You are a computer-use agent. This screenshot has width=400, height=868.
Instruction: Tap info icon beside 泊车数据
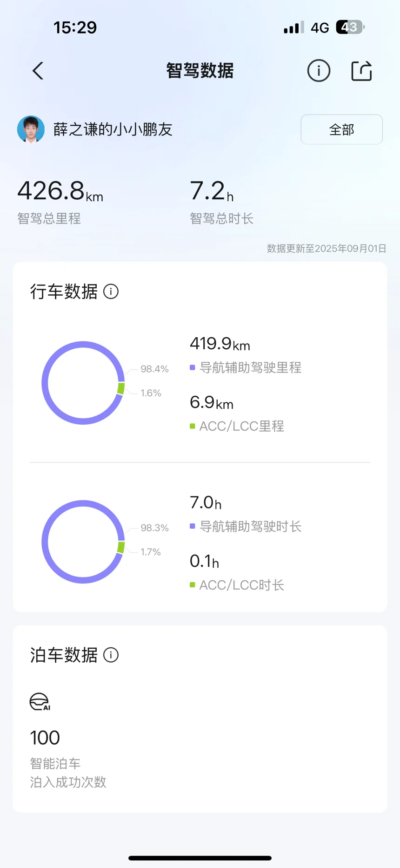point(111,655)
